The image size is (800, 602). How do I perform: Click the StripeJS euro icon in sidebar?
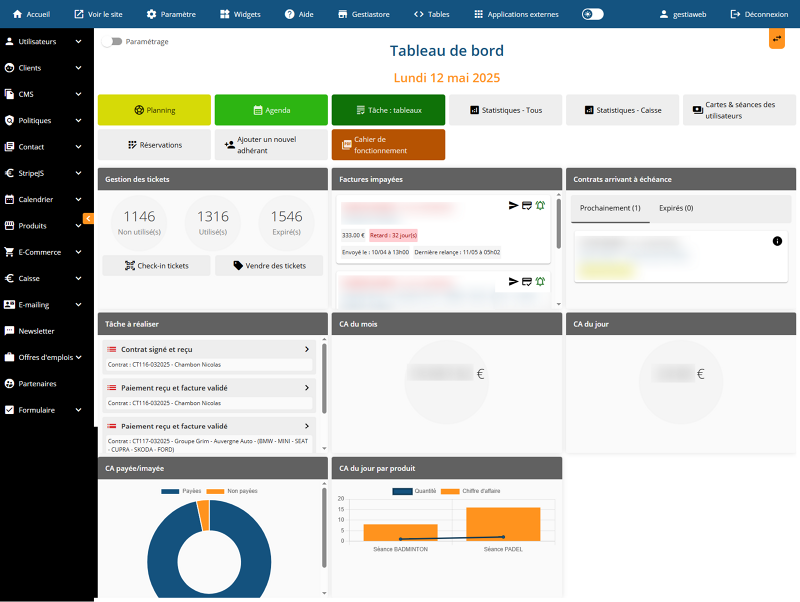coord(9,173)
